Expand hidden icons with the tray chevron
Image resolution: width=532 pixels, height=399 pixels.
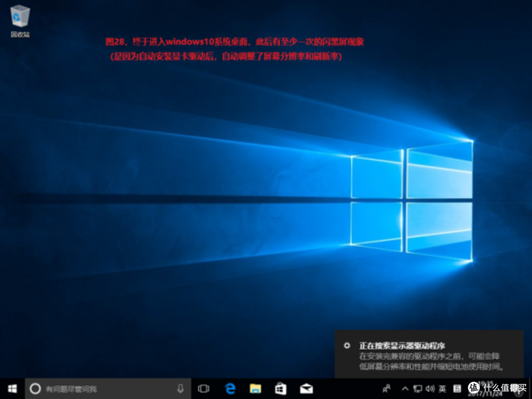tap(405, 389)
